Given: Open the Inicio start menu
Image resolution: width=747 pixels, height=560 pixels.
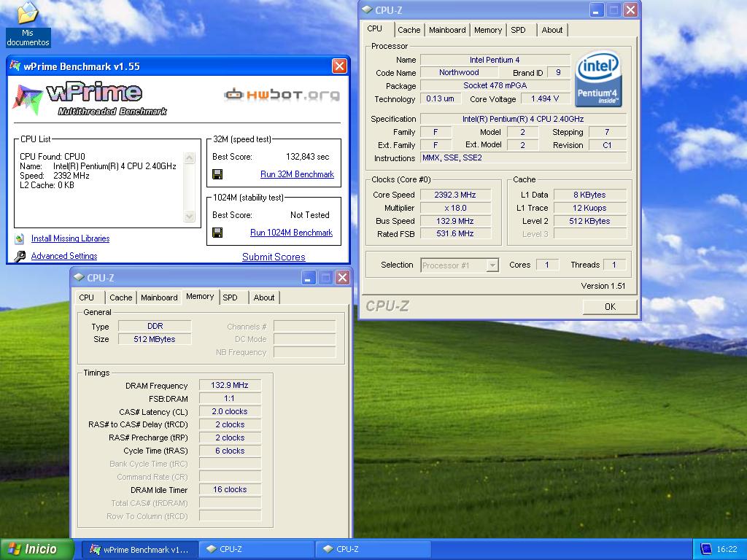Looking at the screenshot, I should 36,549.
